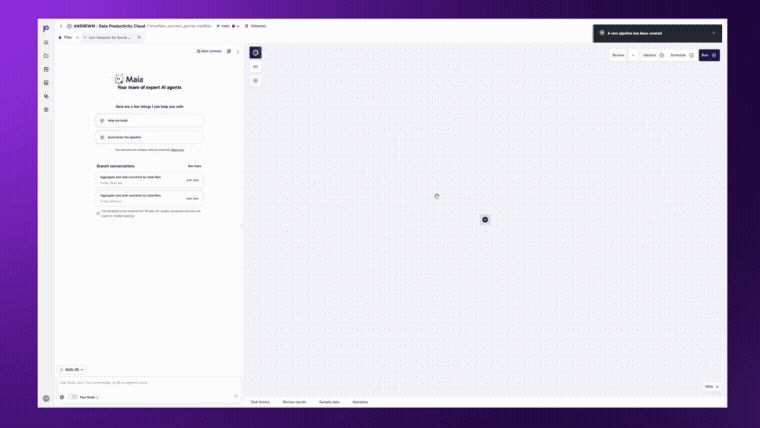Click the database icon in left sidebar

click(46, 82)
